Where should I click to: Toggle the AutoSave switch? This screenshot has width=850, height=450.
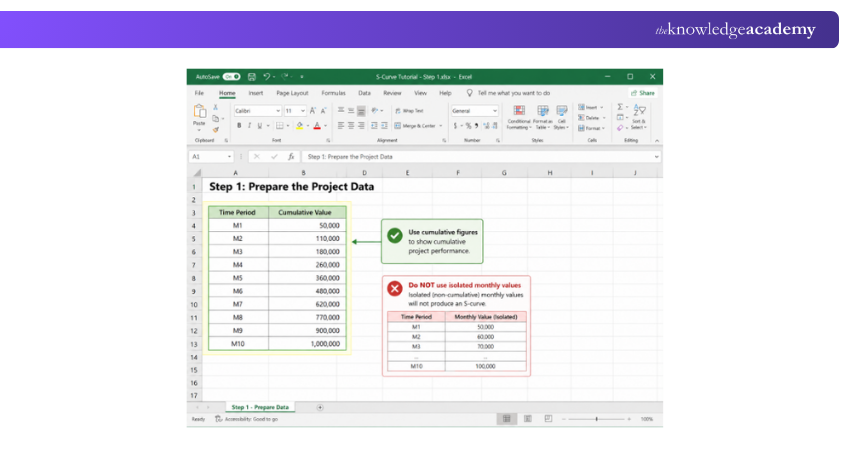(x=231, y=76)
